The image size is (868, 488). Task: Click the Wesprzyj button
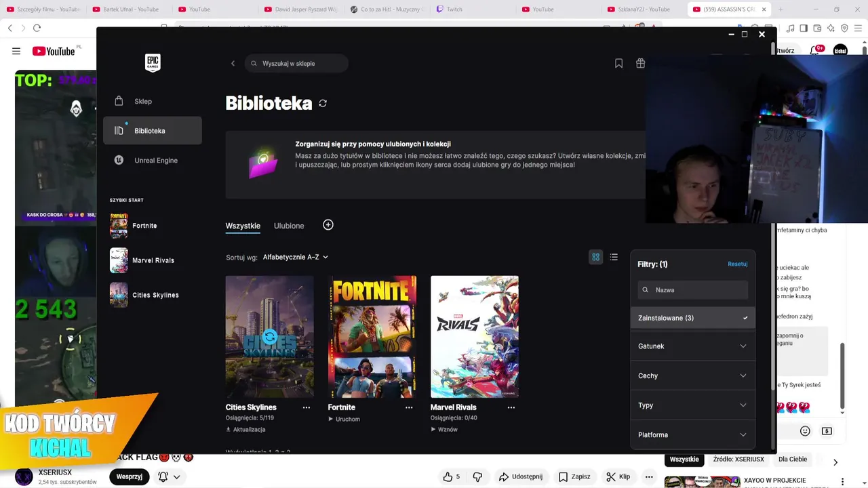(x=129, y=476)
